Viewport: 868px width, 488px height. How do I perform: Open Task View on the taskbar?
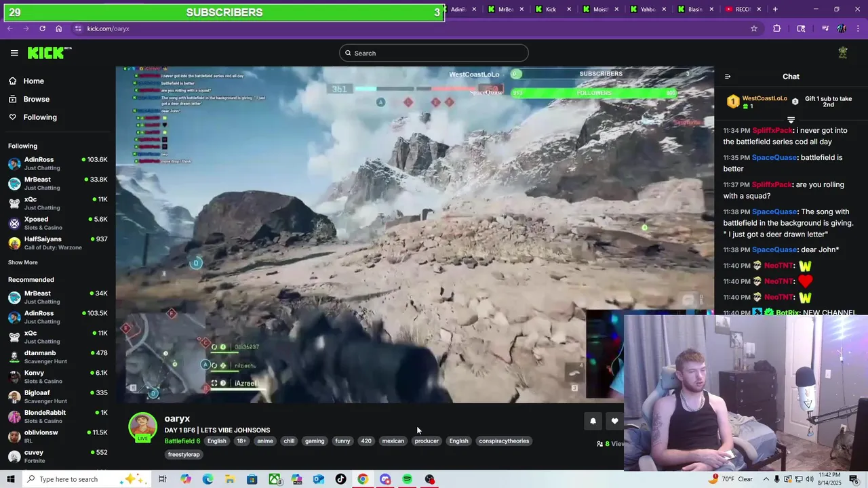coord(163,479)
